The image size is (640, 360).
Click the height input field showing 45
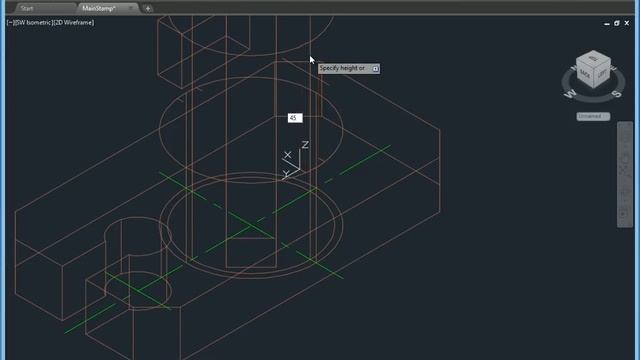coord(295,118)
